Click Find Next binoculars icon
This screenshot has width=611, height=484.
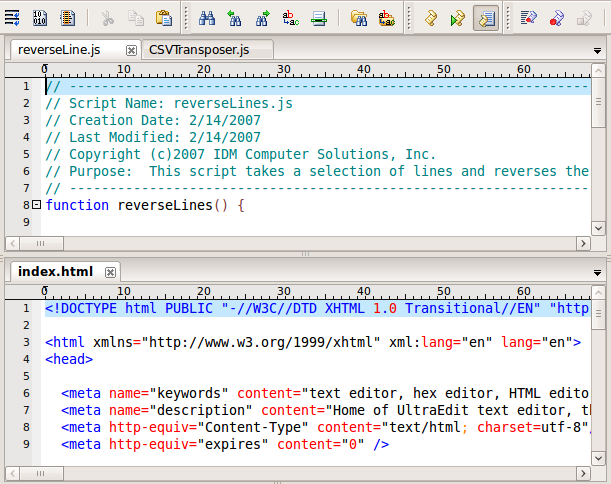coord(262,18)
